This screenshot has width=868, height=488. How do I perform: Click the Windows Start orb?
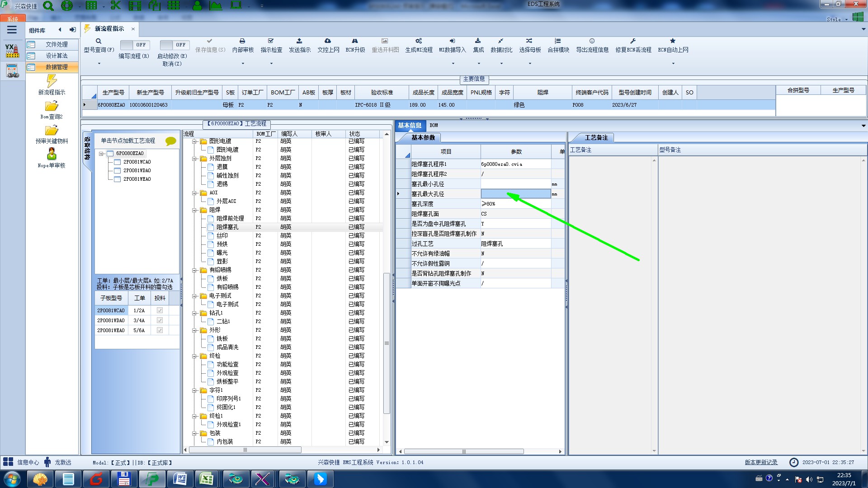pyautogui.click(x=12, y=479)
